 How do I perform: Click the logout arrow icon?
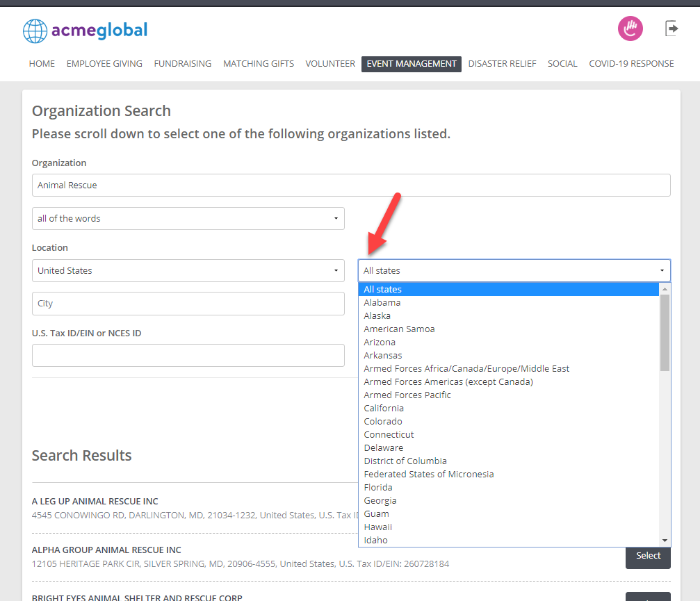(671, 28)
